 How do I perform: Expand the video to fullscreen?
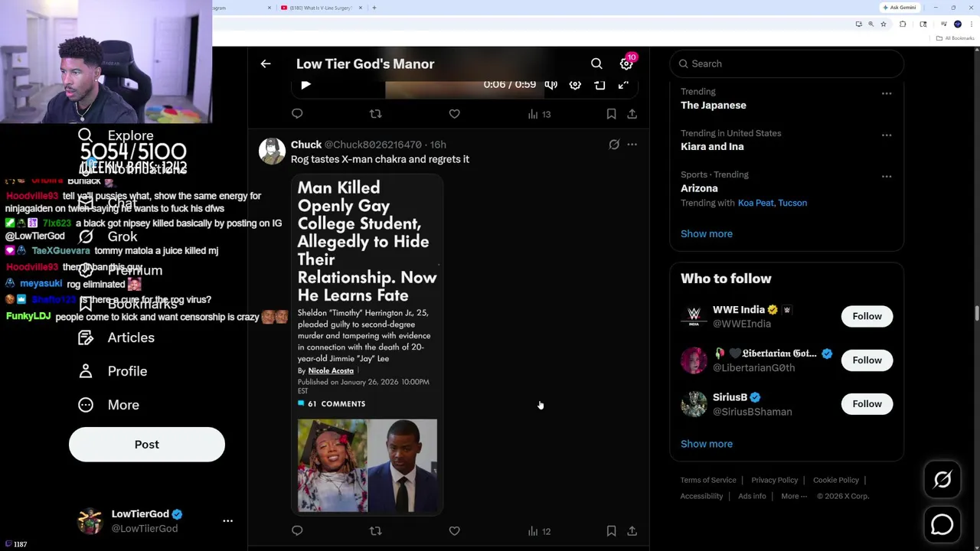pyautogui.click(x=624, y=85)
